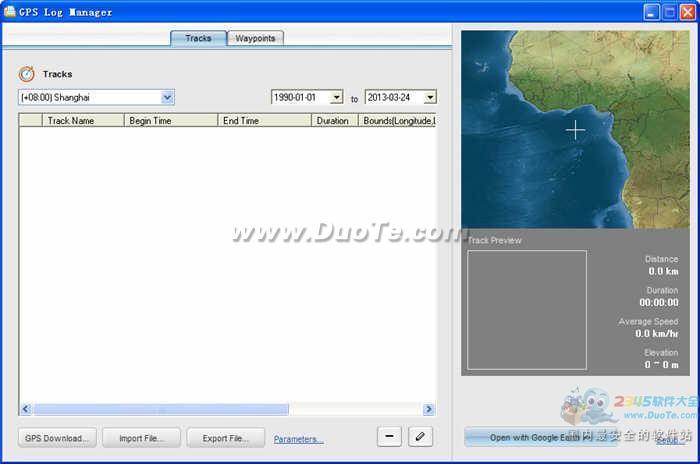Click the Export File button

225,438
